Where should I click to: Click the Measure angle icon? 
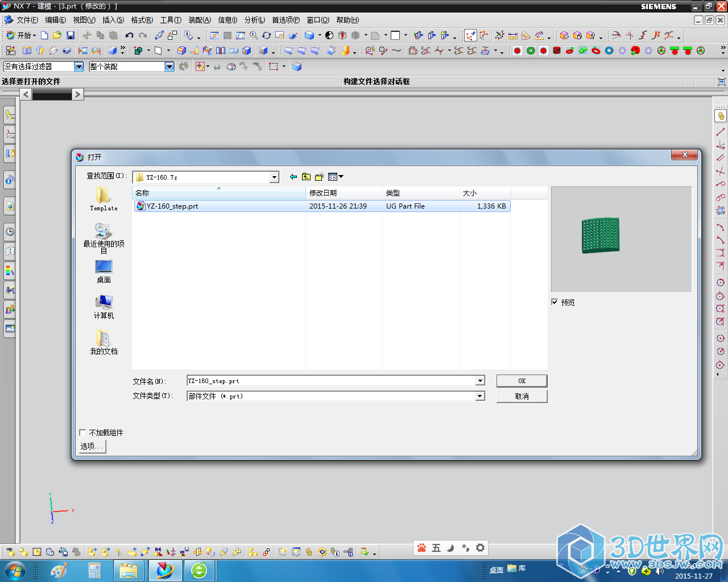[x=526, y=35]
